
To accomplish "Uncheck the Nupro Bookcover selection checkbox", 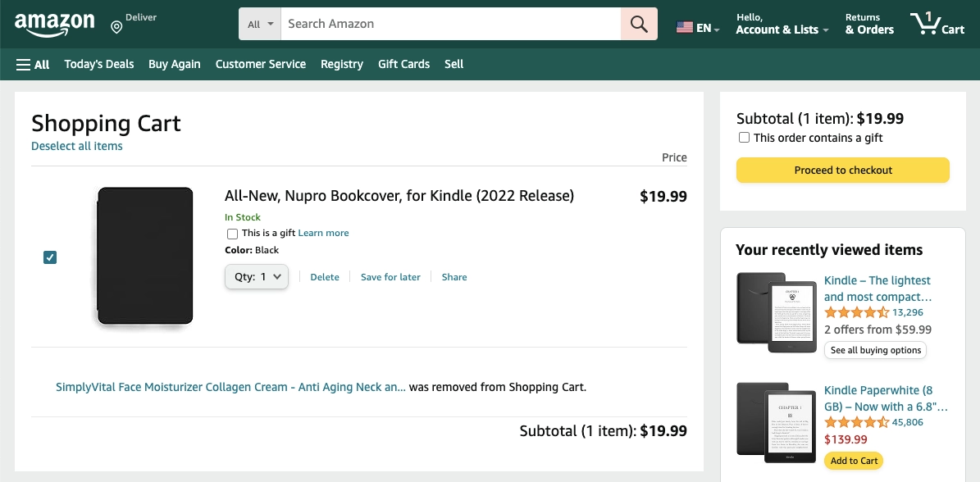I will 50,257.
